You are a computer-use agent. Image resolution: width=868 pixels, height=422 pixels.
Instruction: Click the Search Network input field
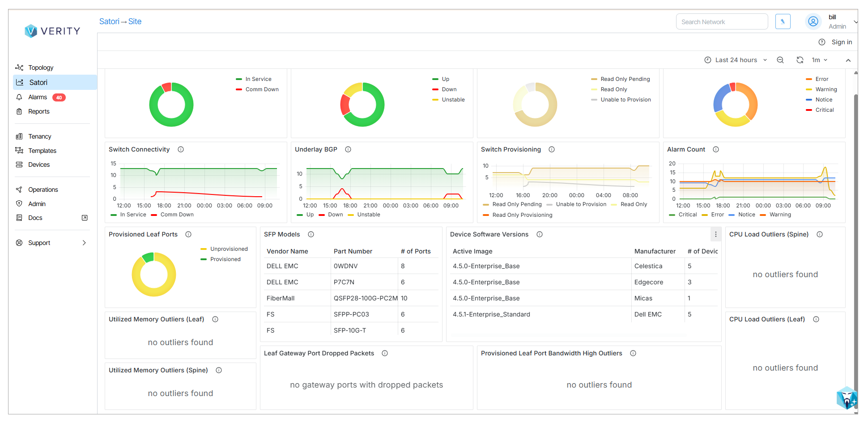click(721, 21)
